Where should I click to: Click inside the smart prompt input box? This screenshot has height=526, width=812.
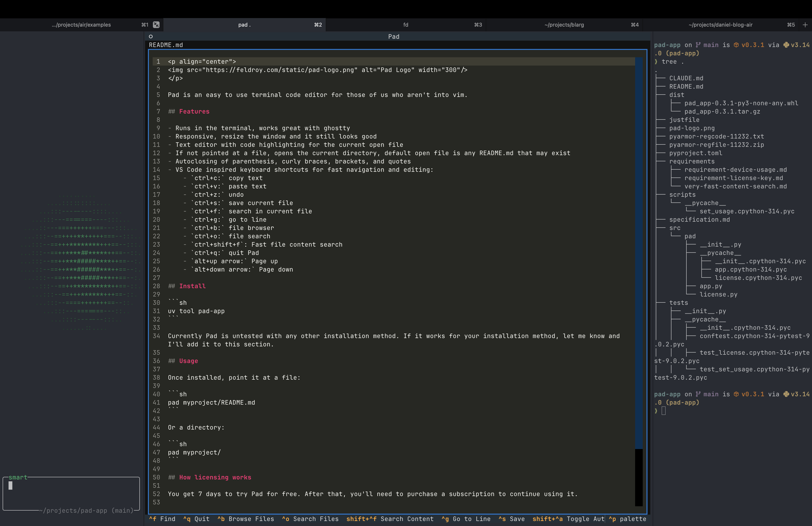pos(71,493)
